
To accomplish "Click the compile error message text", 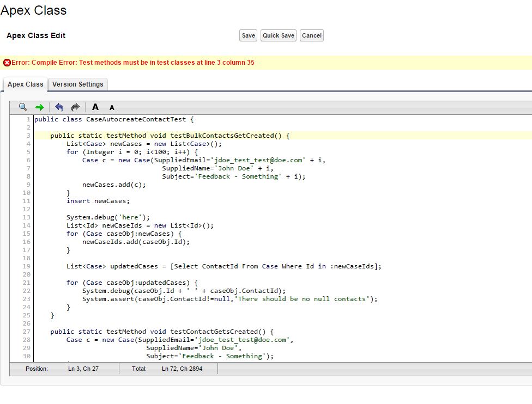I will point(133,63).
